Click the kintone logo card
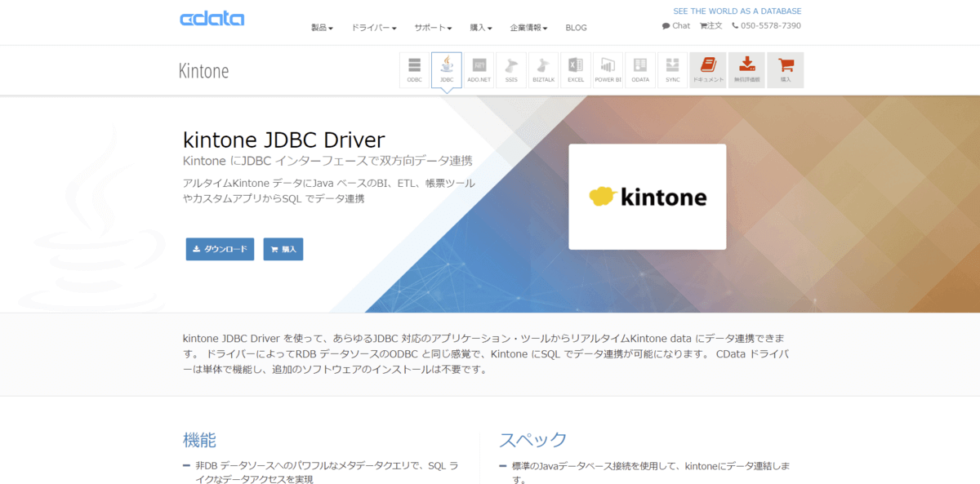980x484 pixels. pyautogui.click(x=648, y=197)
